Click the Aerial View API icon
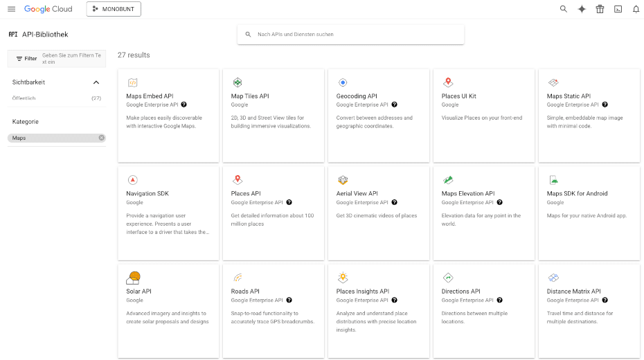Image resolution: width=644 pixels, height=360 pixels. coord(343,180)
